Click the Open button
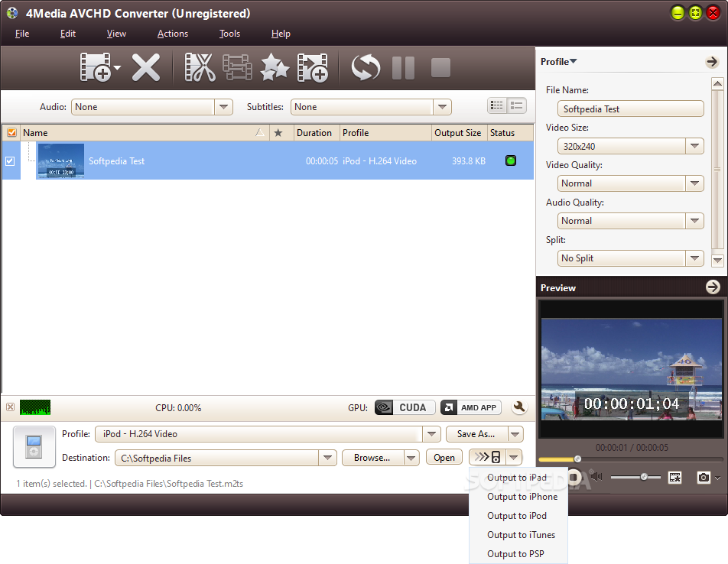The height and width of the screenshot is (564, 728). (x=444, y=458)
